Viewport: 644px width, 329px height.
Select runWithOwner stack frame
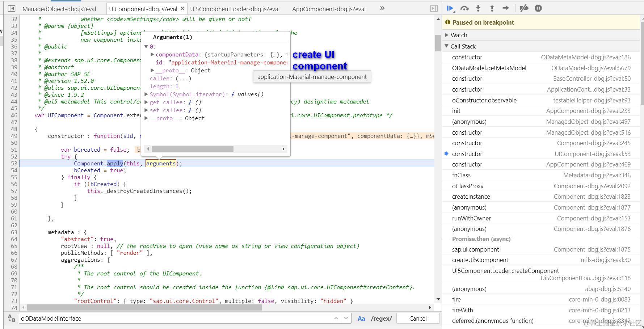coord(541,218)
